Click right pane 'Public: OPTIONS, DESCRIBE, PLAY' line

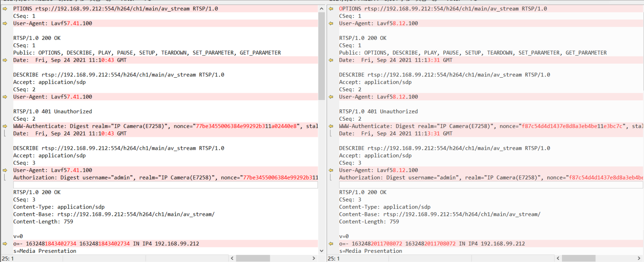tap(473, 53)
